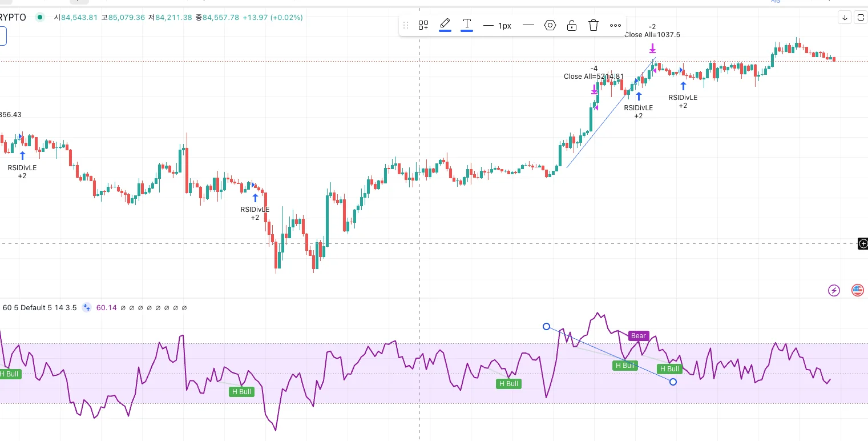Toggle the lock on the drawing
The image size is (868, 441).
tap(571, 25)
